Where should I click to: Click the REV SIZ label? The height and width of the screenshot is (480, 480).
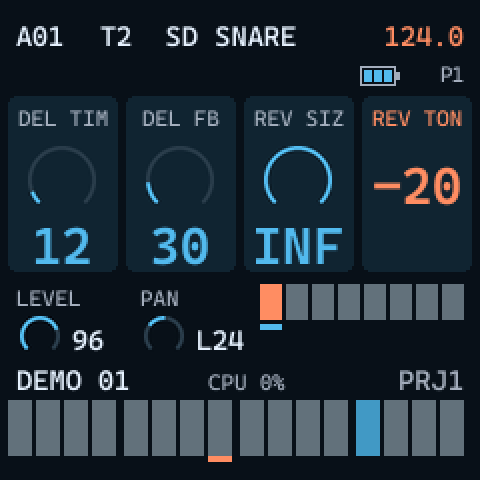(x=299, y=118)
